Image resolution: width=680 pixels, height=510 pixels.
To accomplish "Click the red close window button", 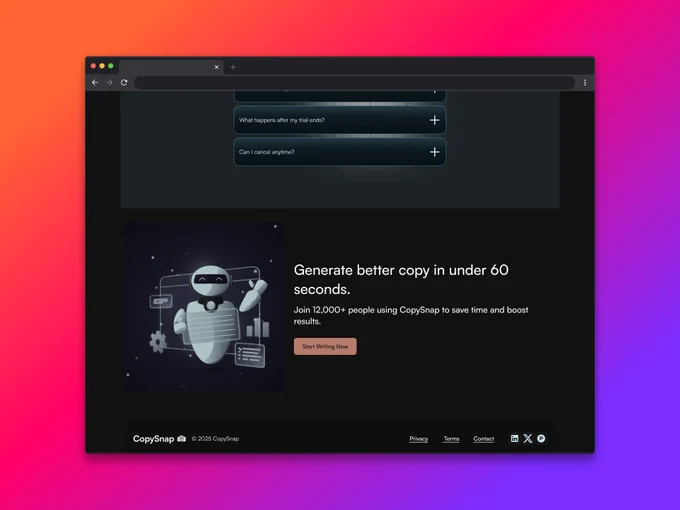I will (x=93, y=66).
